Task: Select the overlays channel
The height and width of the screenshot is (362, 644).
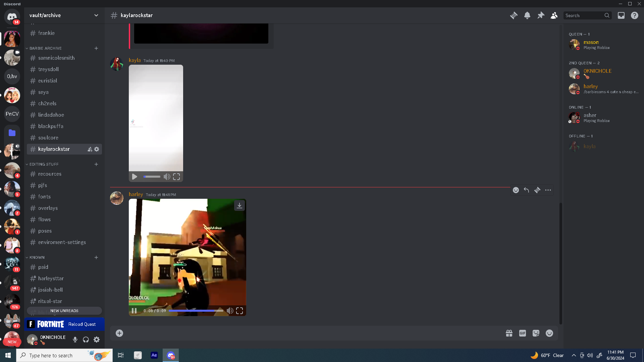Action: 64,208
